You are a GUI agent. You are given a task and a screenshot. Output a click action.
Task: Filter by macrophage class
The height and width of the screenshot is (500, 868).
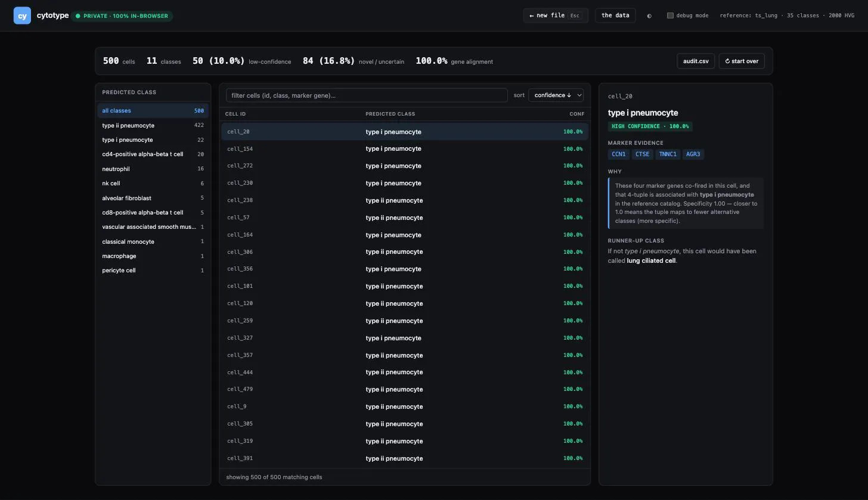pos(153,256)
